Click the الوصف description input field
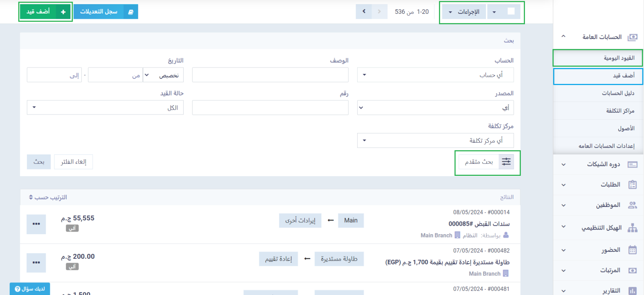 [270, 75]
